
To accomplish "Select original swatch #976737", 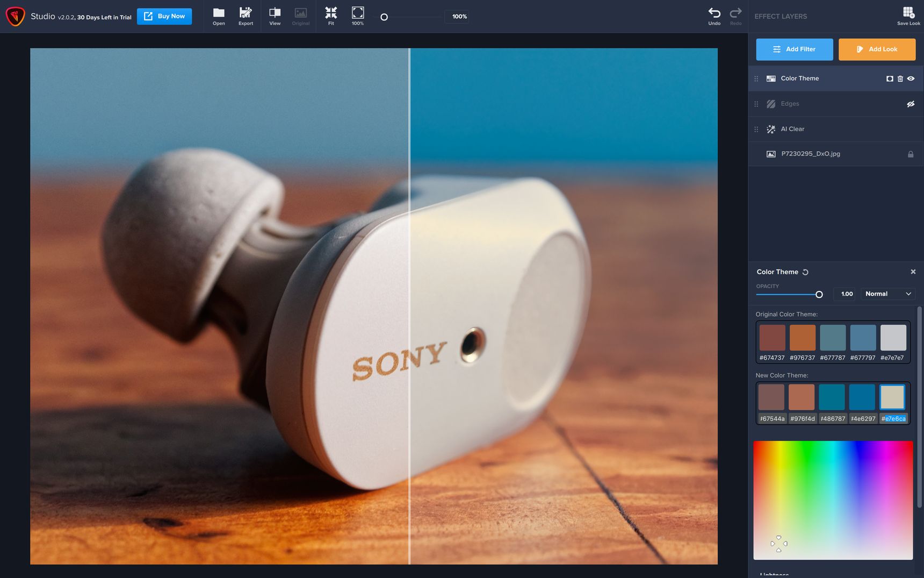I will pos(803,338).
